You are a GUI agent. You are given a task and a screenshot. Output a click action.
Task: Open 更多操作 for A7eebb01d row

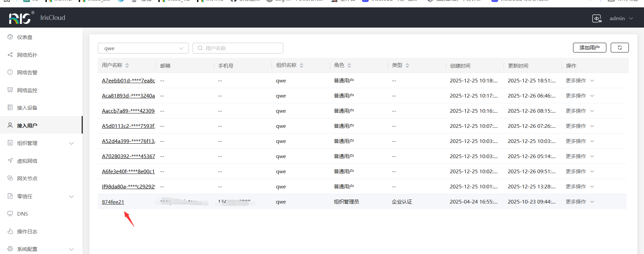580,81
